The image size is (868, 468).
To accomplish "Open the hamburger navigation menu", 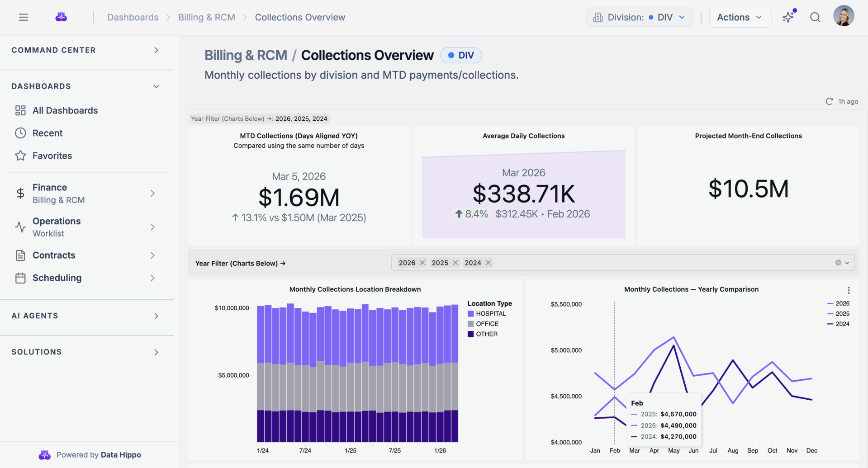I will pos(23,17).
